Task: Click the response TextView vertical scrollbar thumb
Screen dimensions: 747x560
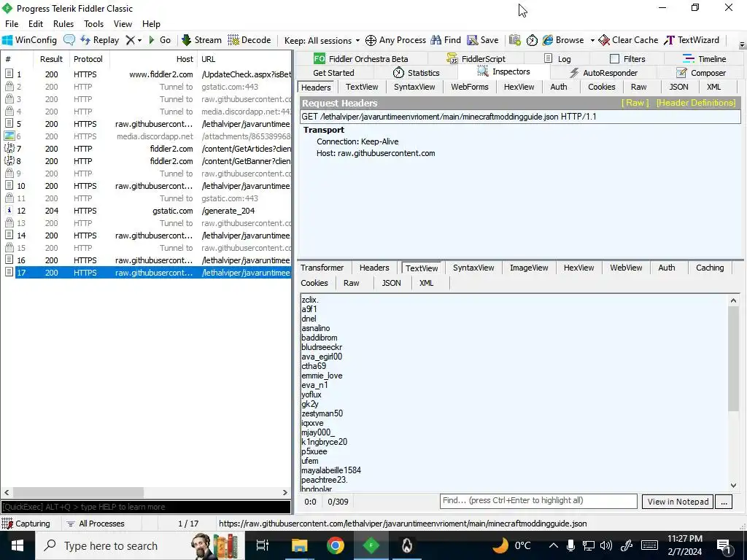Action: pos(733,358)
